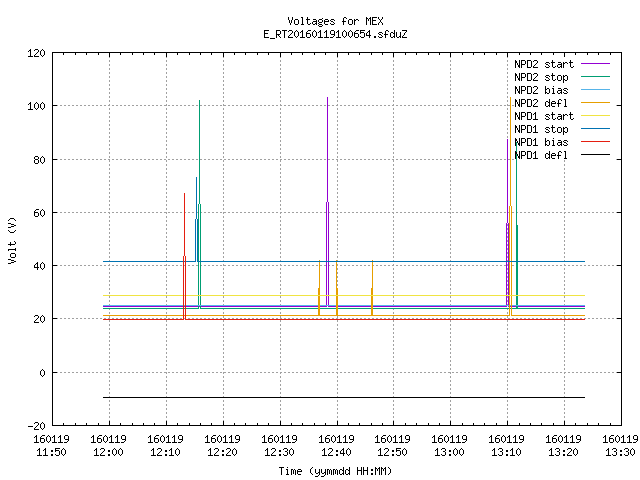The height and width of the screenshot is (480, 640).
Task: Click the NPD1 defl legend label
Action: coord(541,156)
